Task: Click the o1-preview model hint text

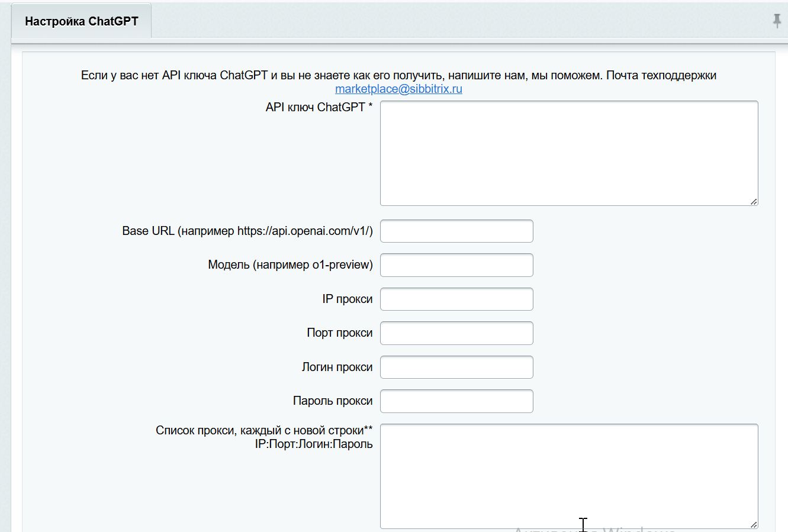Action: tap(290, 265)
